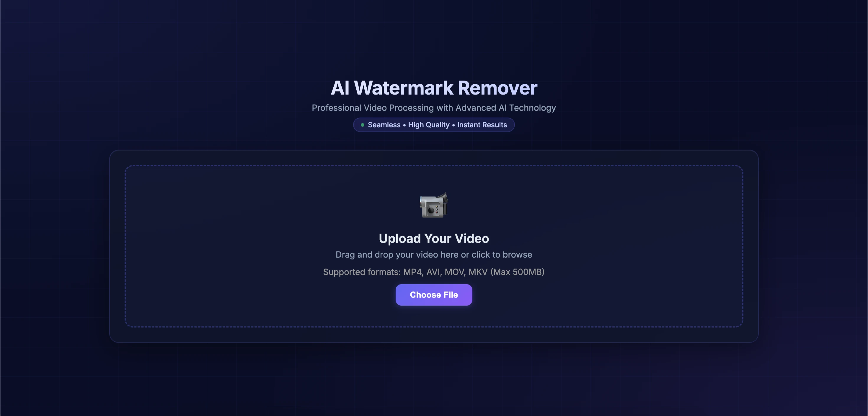This screenshot has width=868, height=416.
Task: Click the Supported formats label
Action: click(x=362, y=272)
